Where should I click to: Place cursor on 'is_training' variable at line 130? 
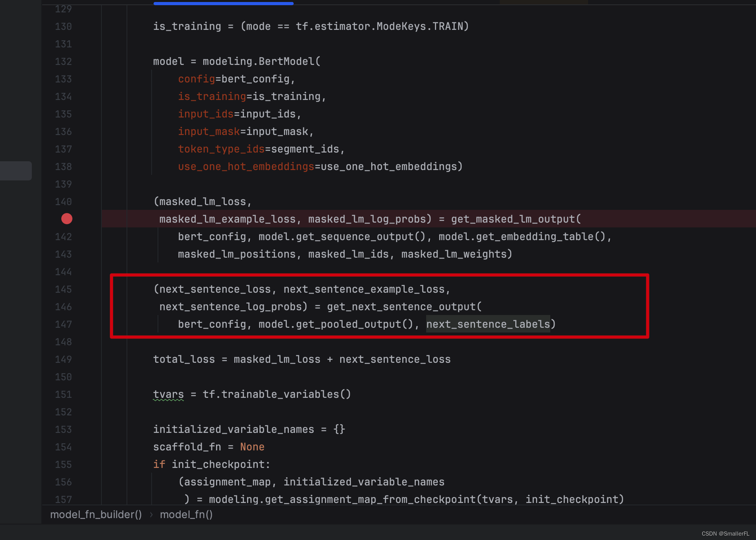click(187, 26)
